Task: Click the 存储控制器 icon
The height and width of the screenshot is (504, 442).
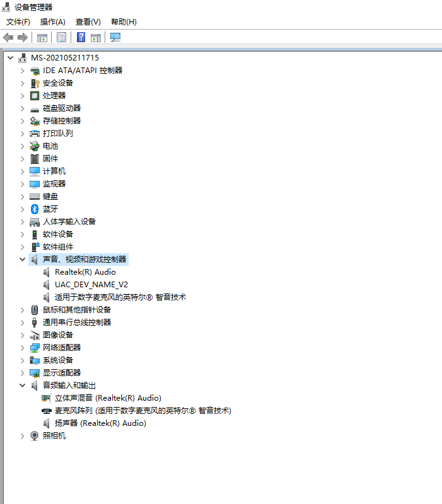Action: click(35, 121)
